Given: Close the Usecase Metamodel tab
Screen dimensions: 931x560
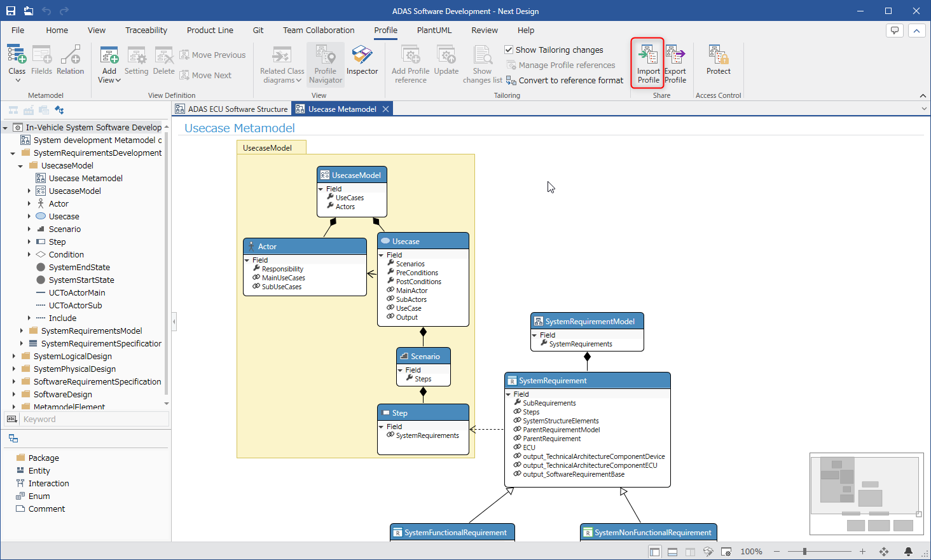Looking at the screenshot, I should coord(385,109).
